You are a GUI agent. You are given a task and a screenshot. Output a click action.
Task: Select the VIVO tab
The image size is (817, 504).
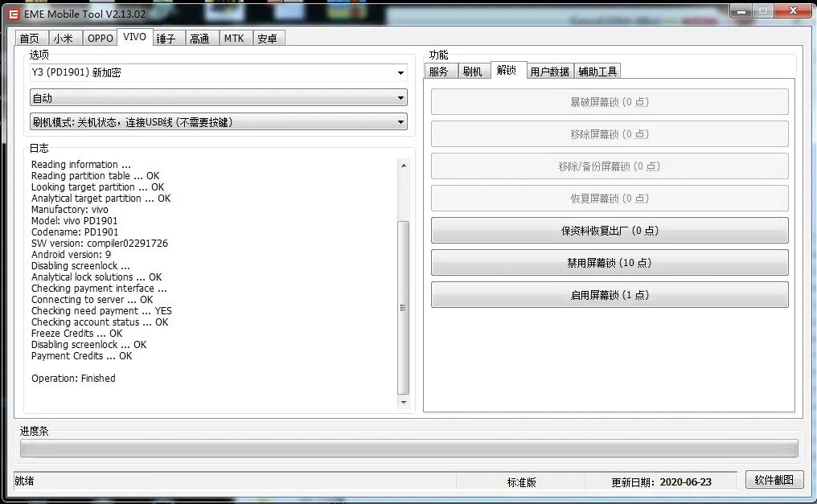(x=134, y=37)
